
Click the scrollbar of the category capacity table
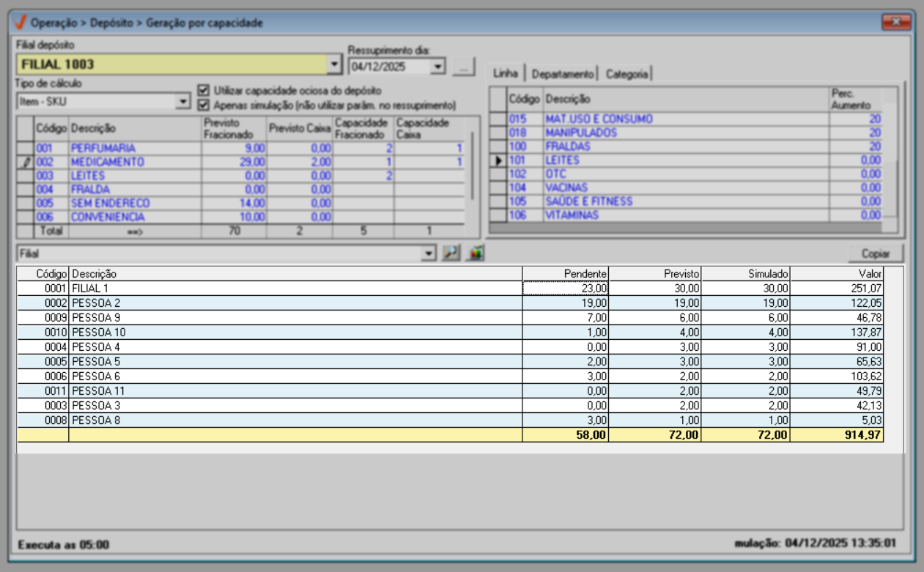[x=473, y=165]
